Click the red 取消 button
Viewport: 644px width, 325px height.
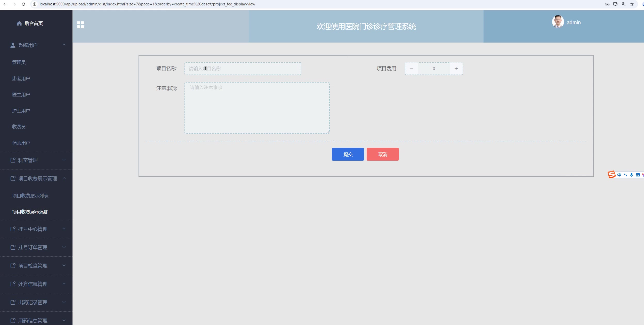382,154
